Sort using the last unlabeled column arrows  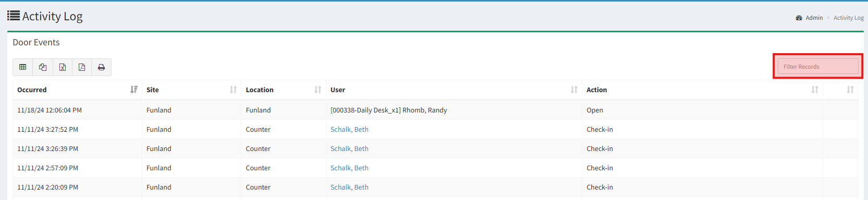pyautogui.click(x=850, y=90)
